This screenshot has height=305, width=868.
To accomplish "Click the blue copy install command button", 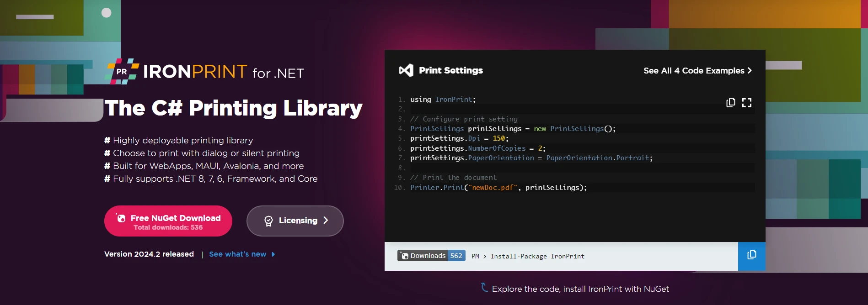I will [x=751, y=256].
